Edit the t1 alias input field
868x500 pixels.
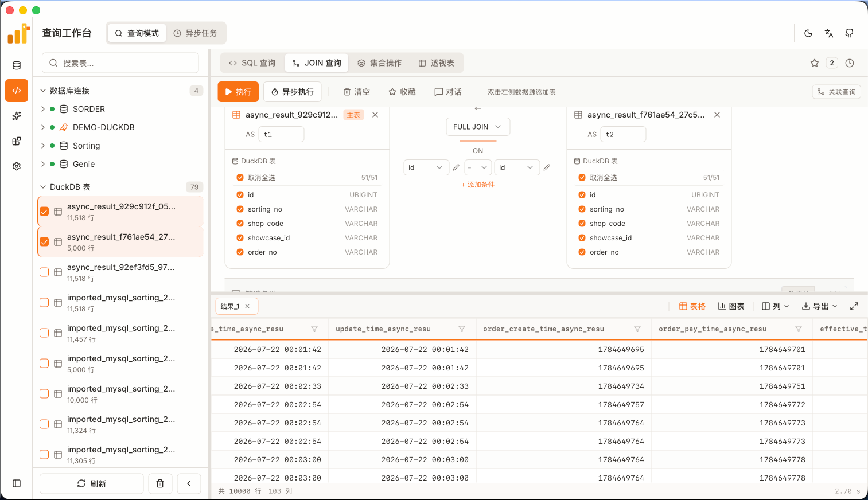(281, 134)
